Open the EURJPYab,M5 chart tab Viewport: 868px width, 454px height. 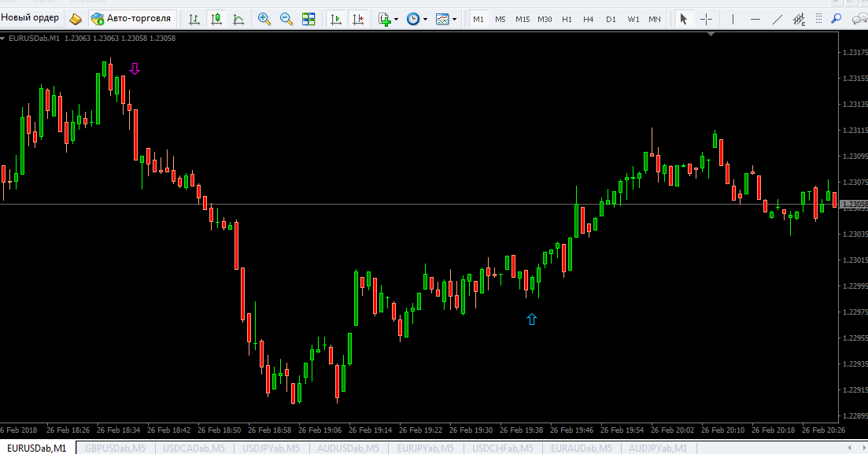[425, 448]
